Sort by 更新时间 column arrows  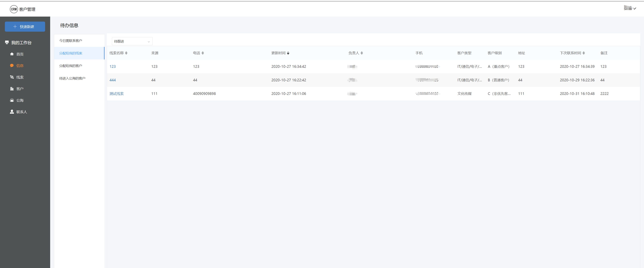click(x=288, y=53)
